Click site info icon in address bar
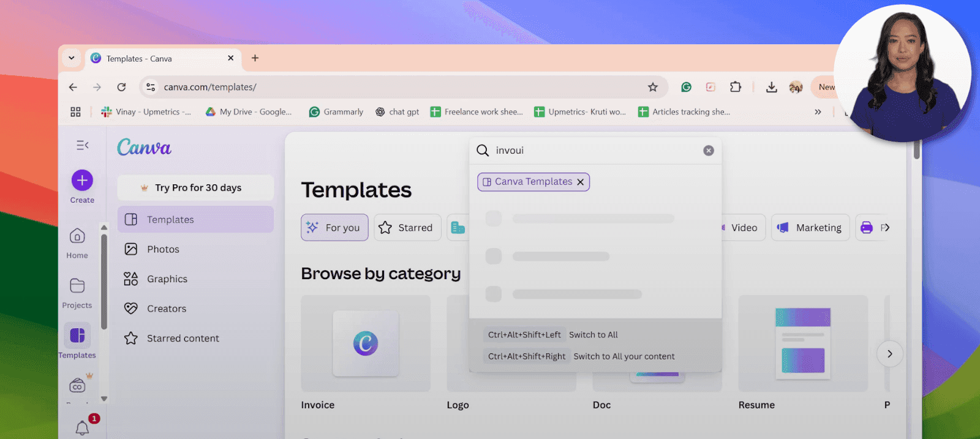The height and width of the screenshot is (439, 980). [x=151, y=87]
